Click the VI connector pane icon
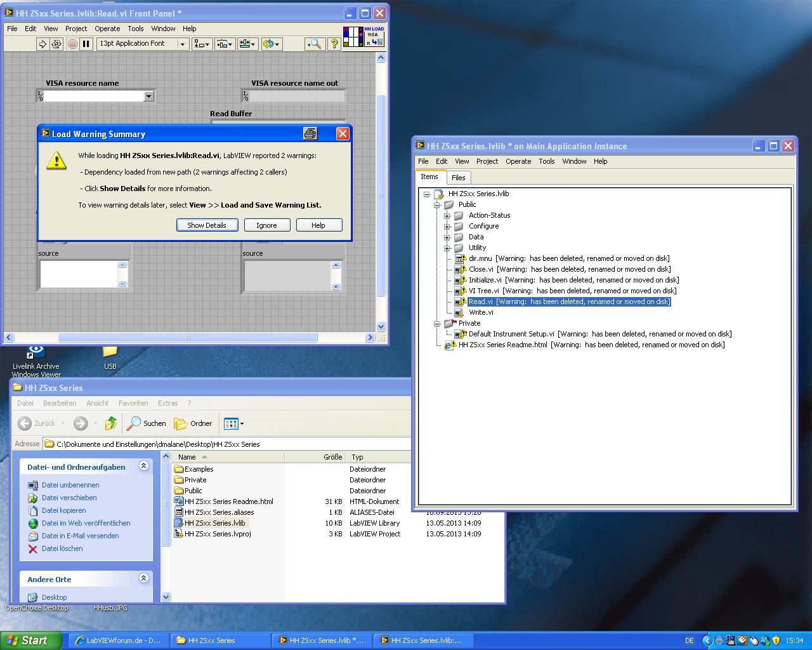This screenshot has height=650, width=812. 353,37
